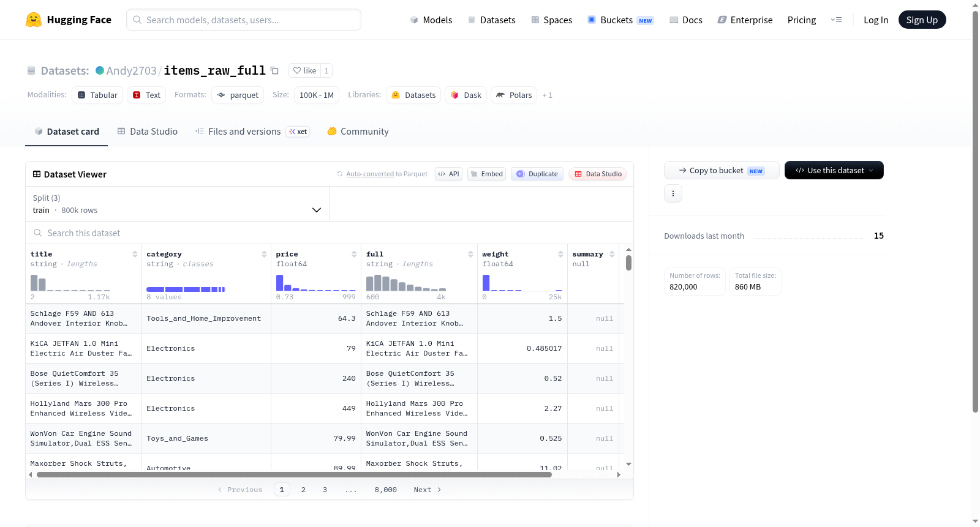Open the Auto-converted to Parquet link
This screenshot has height=527, width=980.
(370, 174)
